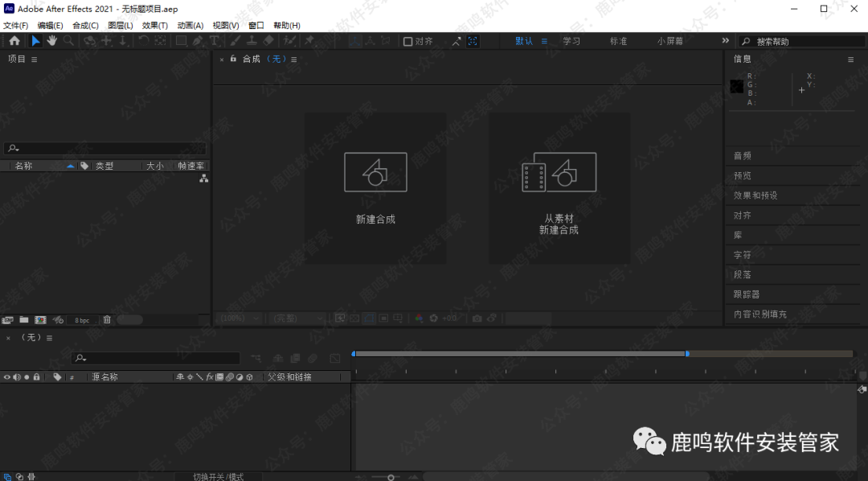Select the Brush tool
The image size is (868, 481).
click(235, 41)
